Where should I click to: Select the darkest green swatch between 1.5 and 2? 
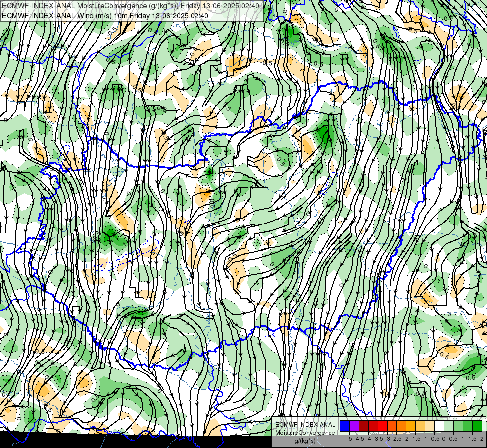[477, 426]
